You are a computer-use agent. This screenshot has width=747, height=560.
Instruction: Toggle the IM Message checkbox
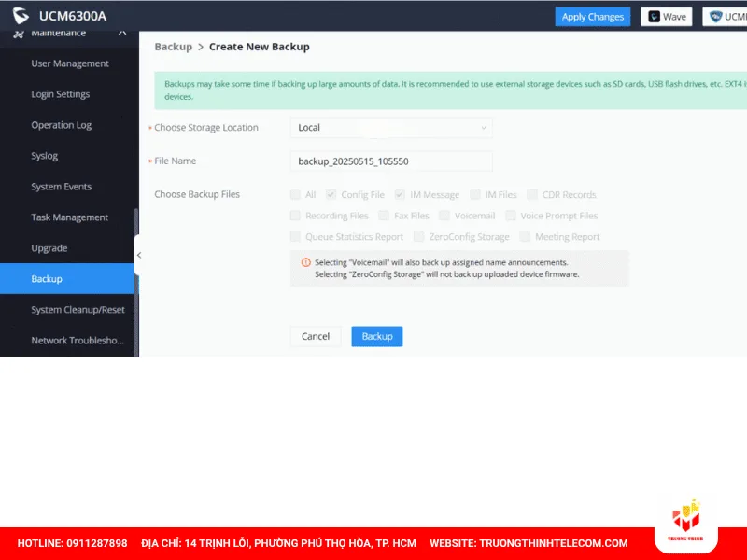pyautogui.click(x=400, y=194)
